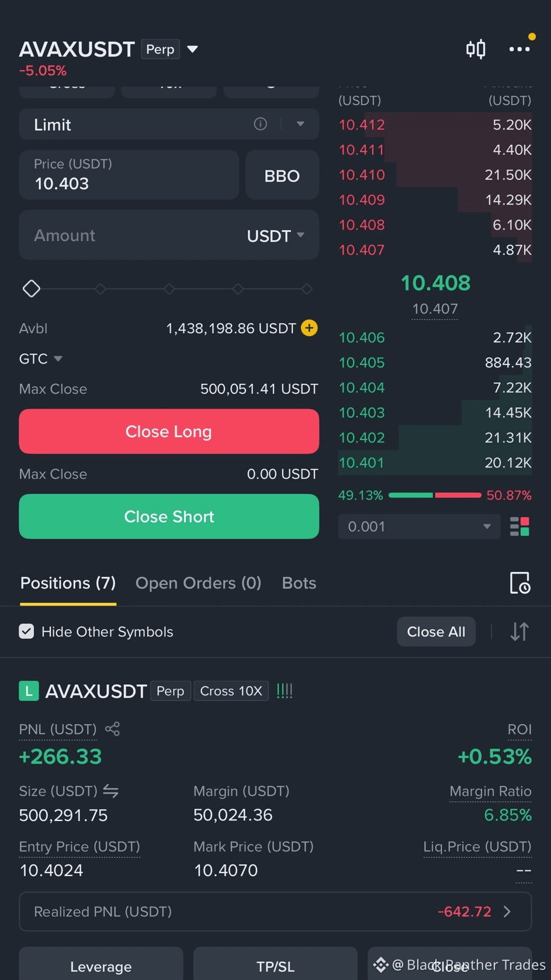Tap the Close All button
The height and width of the screenshot is (980, 551).
pos(436,632)
